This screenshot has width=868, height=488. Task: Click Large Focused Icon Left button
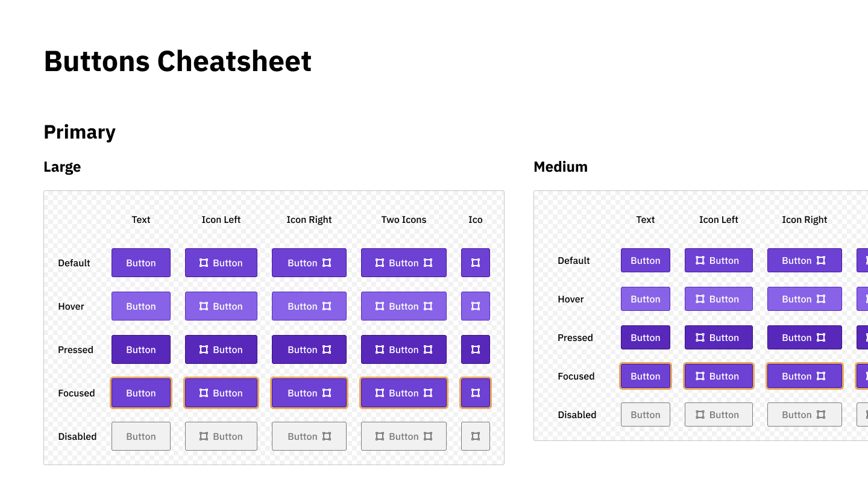(x=221, y=393)
